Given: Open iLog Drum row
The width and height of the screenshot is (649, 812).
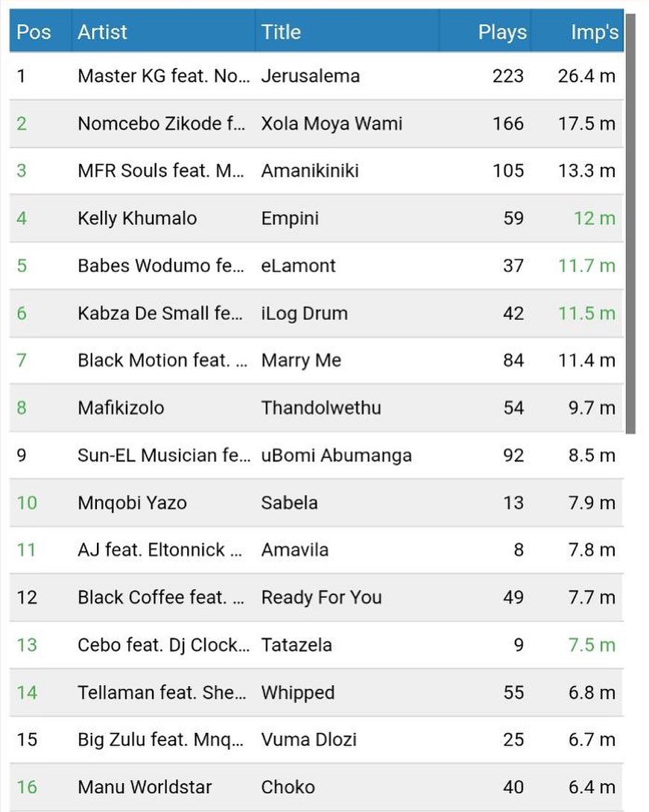Looking at the screenshot, I should click(304, 313).
